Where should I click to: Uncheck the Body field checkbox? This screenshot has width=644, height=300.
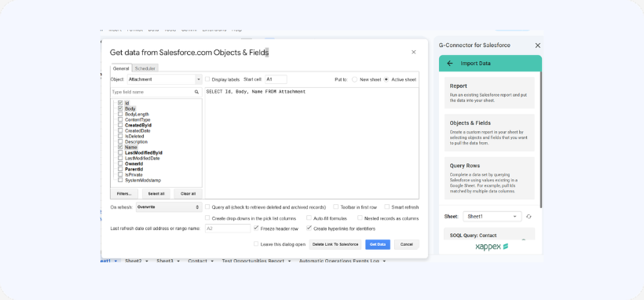120,108
